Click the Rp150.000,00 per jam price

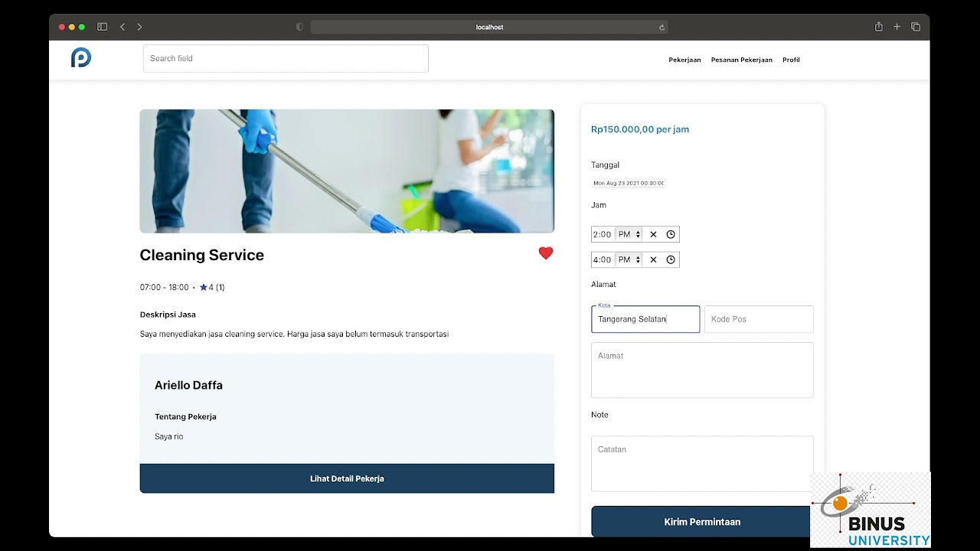(640, 129)
